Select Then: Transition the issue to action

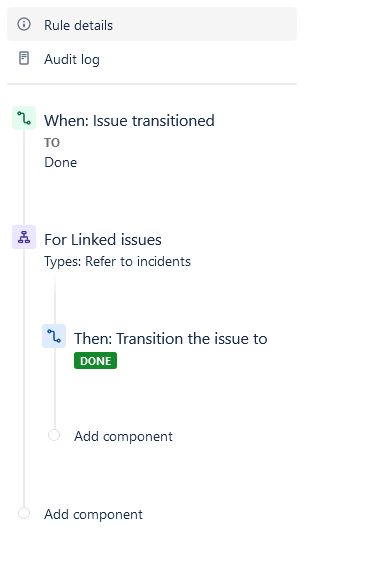tap(171, 339)
